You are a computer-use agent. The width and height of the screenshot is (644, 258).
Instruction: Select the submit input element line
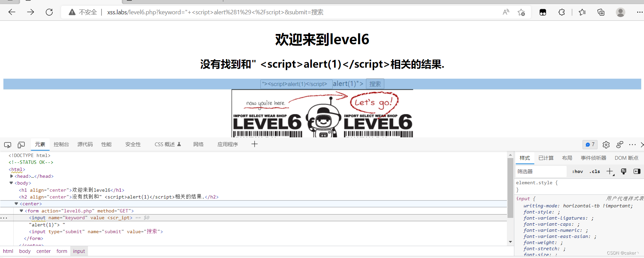pos(96,231)
